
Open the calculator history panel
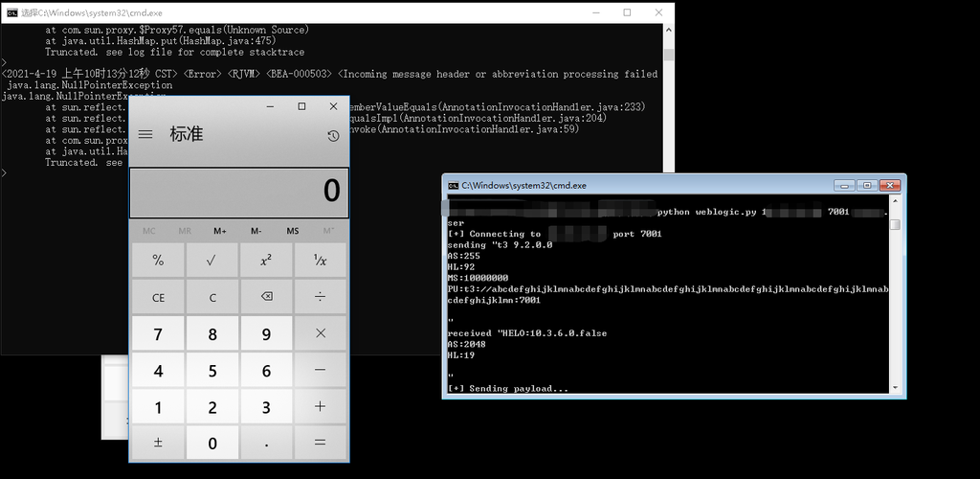click(332, 136)
